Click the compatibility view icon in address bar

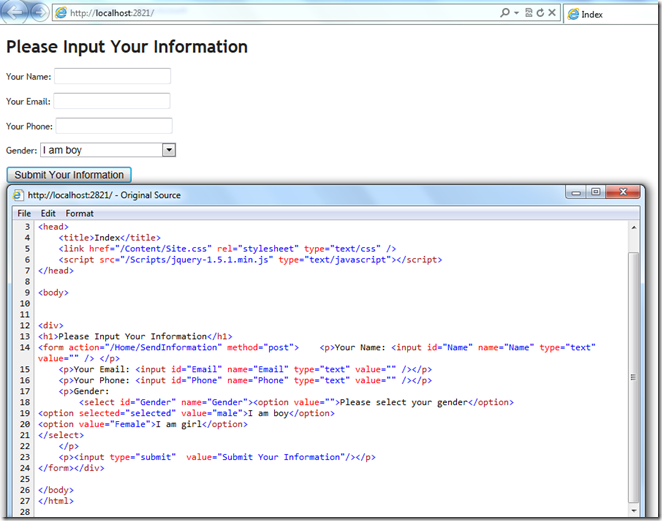(x=529, y=13)
